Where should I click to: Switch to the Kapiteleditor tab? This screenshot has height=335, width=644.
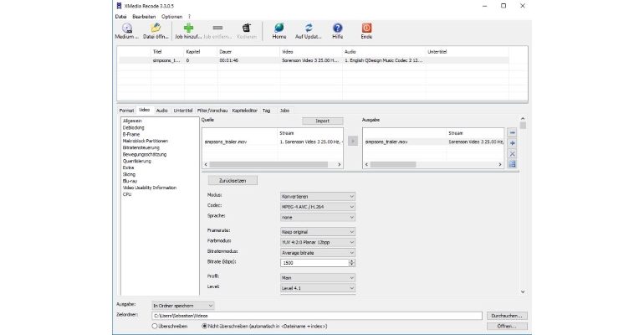(244, 111)
